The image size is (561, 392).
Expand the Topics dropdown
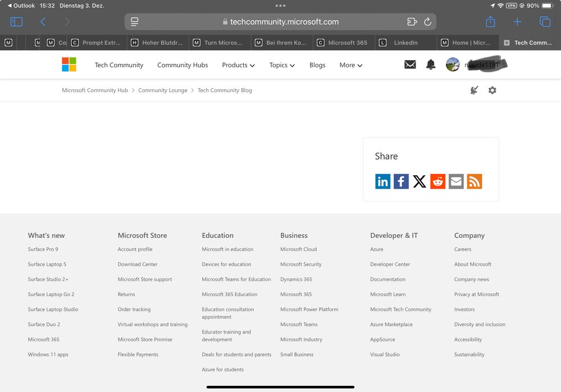[x=282, y=65]
